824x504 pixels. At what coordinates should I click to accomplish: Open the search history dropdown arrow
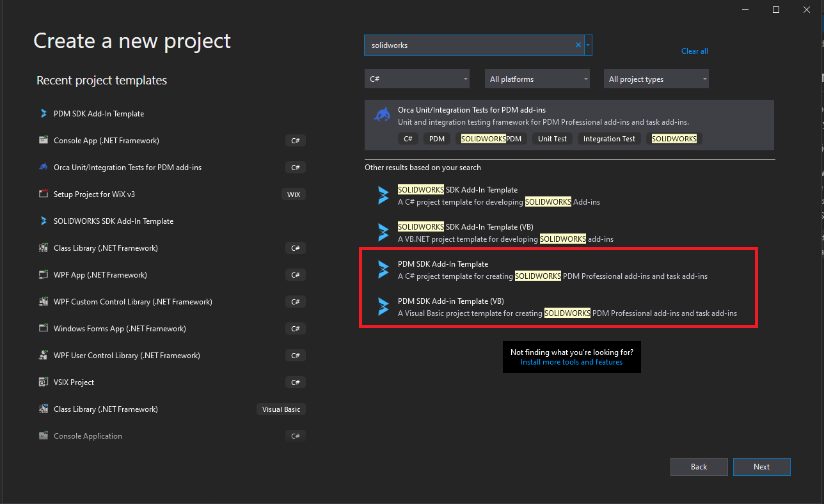point(588,45)
